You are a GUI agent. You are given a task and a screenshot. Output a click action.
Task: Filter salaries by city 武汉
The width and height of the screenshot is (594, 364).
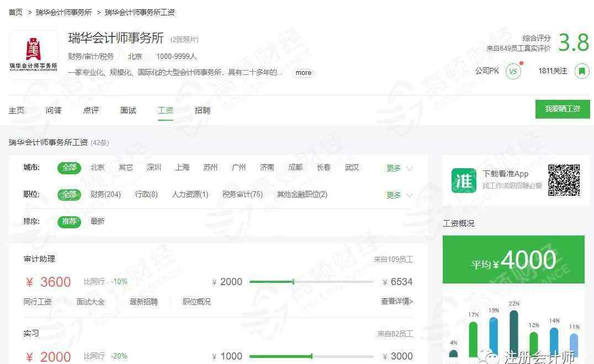(352, 167)
